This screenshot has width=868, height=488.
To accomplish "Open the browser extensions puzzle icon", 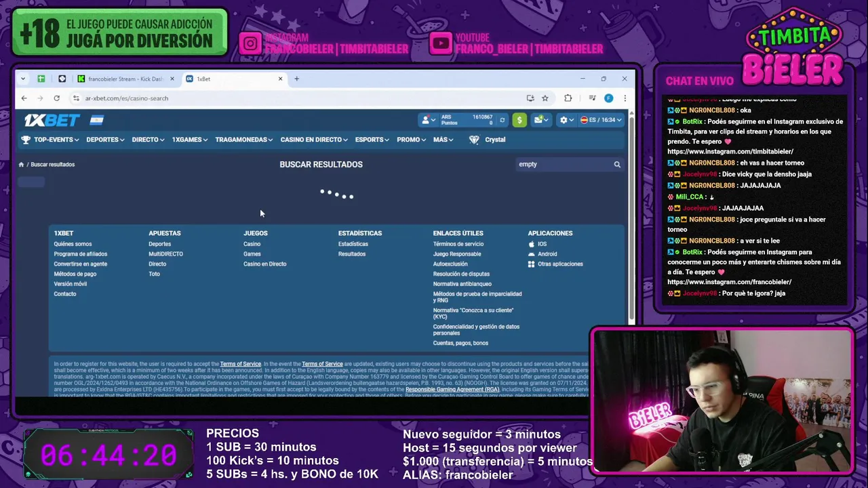I will (x=568, y=98).
